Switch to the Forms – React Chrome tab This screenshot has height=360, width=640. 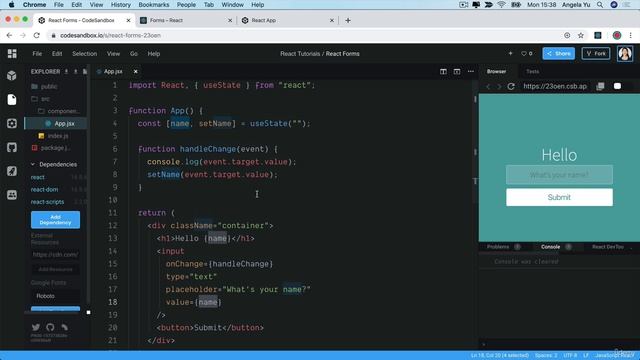(x=186, y=20)
